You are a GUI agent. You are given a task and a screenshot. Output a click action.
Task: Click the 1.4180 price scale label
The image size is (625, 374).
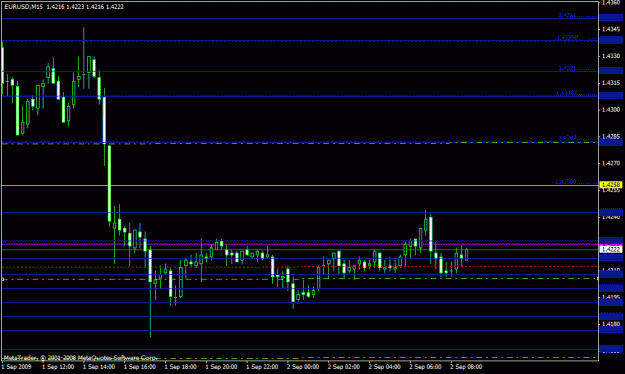tap(611, 324)
